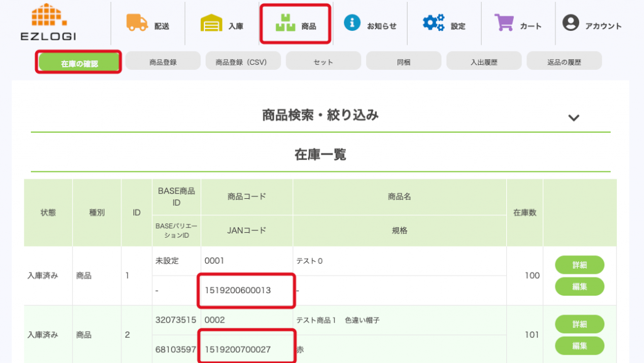Open 設定 gears icon
Screen dimensions: 644x363
(433, 23)
